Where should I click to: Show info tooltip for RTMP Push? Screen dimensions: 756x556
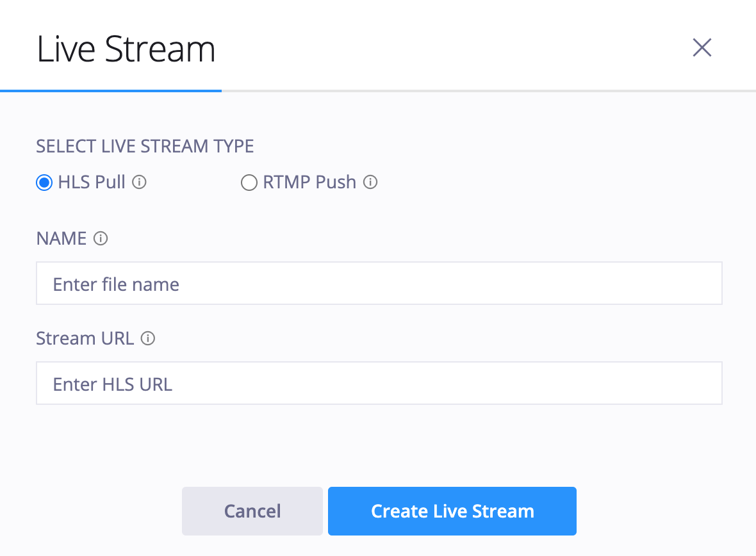click(370, 183)
